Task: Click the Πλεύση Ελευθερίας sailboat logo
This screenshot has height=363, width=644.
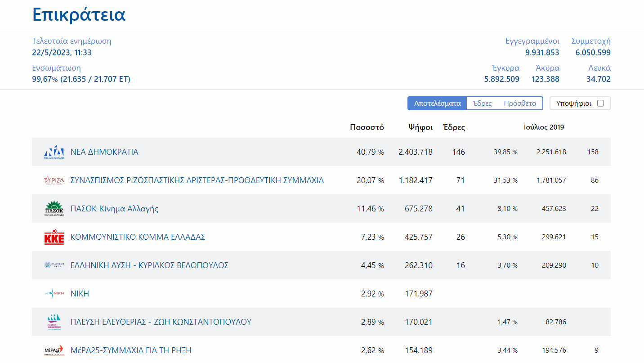Action: coord(54,322)
